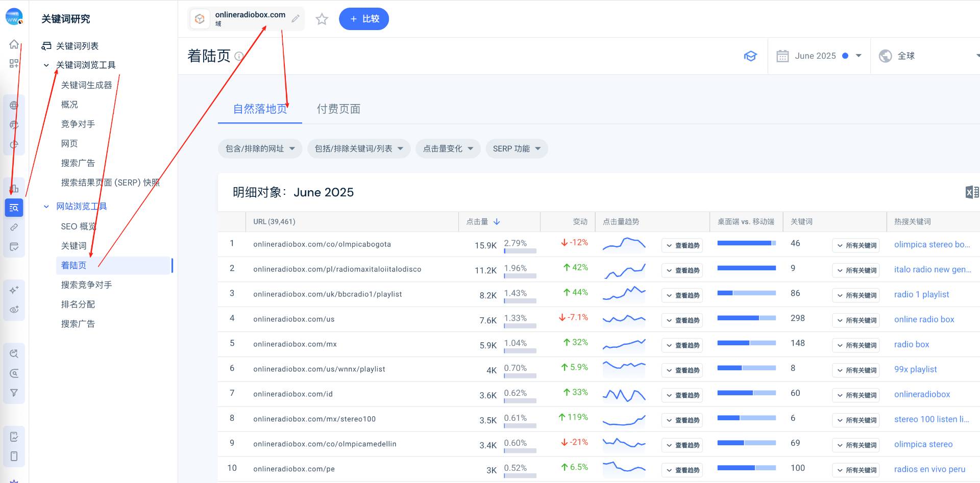Click the 119% change value for stereo100 row
980x483 pixels.
point(573,417)
